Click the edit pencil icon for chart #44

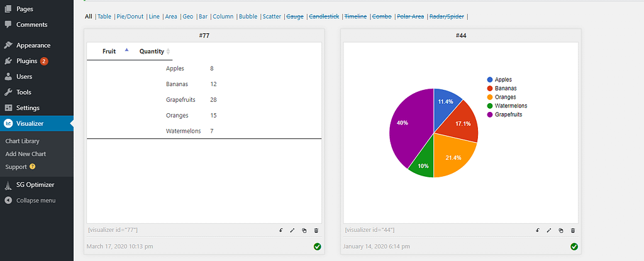pyautogui.click(x=549, y=231)
